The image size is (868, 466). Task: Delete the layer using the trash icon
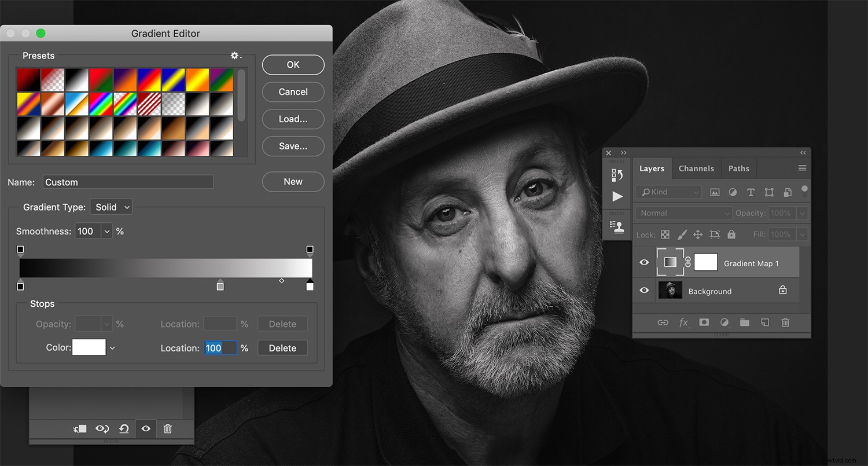point(785,322)
